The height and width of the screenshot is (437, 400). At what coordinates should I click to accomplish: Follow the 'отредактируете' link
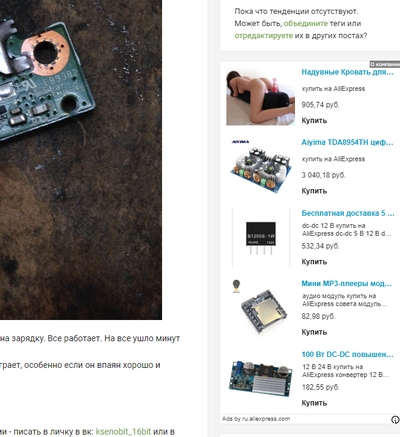pyautogui.click(x=264, y=36)
